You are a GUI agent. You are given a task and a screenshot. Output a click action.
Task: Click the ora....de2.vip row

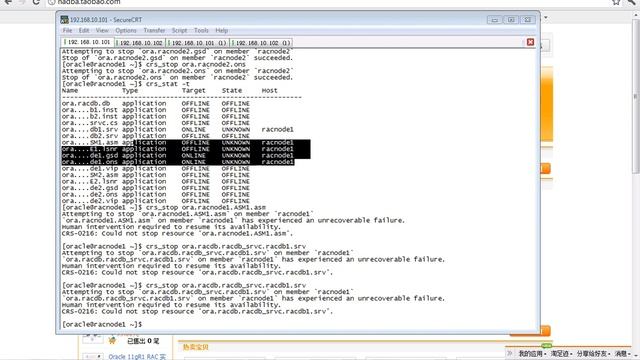point(156,201)
